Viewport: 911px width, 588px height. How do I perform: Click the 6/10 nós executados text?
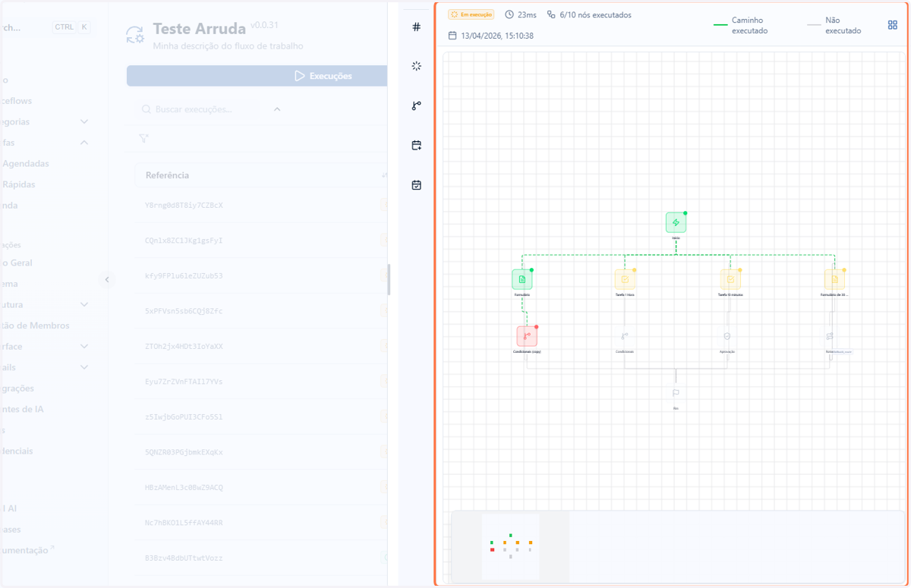pos(595,14)
